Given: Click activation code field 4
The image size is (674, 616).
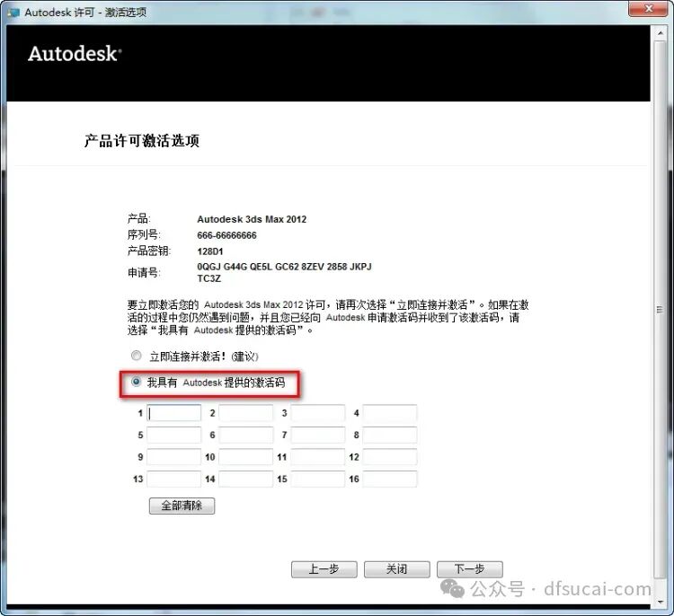Looking at the screenshot, I should click(390, 413).
